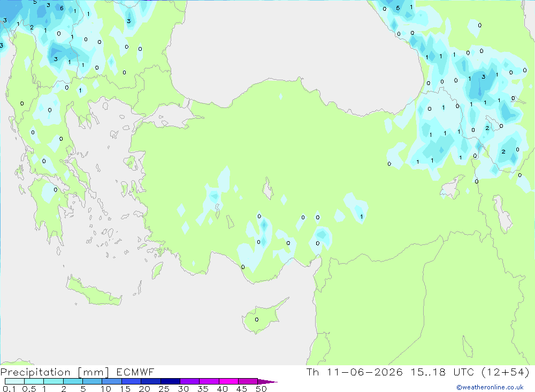Click the "15..18 UTC" time range text
Screen dimensions: 535x392
[x=442, y=372]
